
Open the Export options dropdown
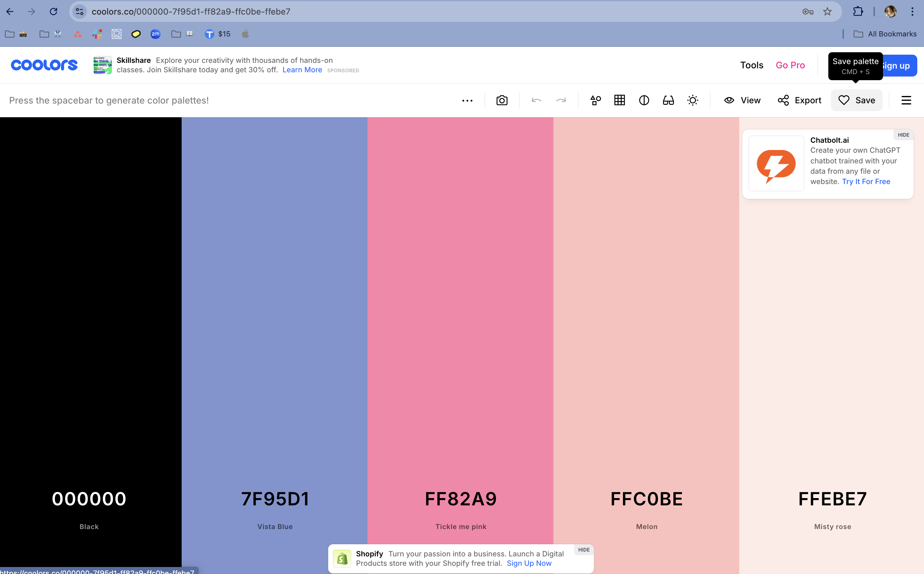tap(800, 101)
